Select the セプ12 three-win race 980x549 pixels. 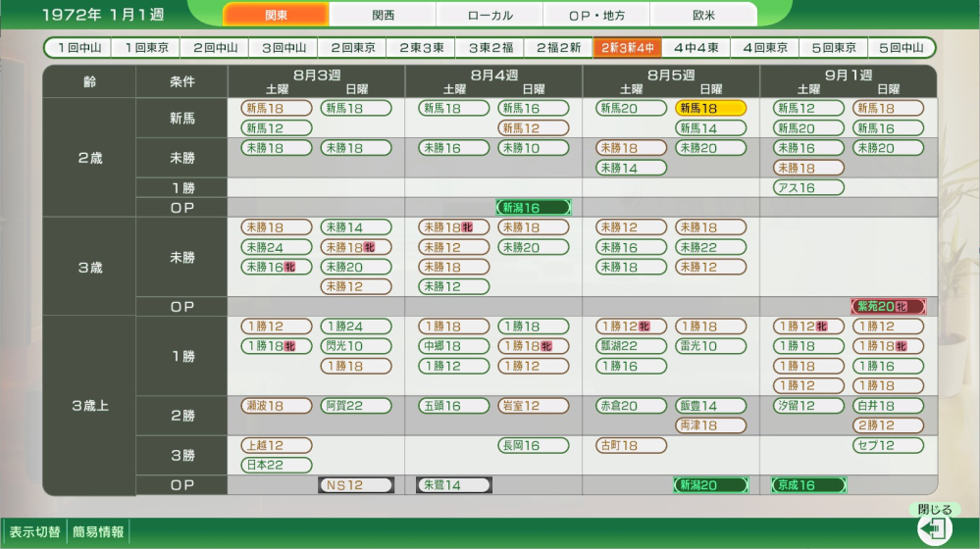888,445
